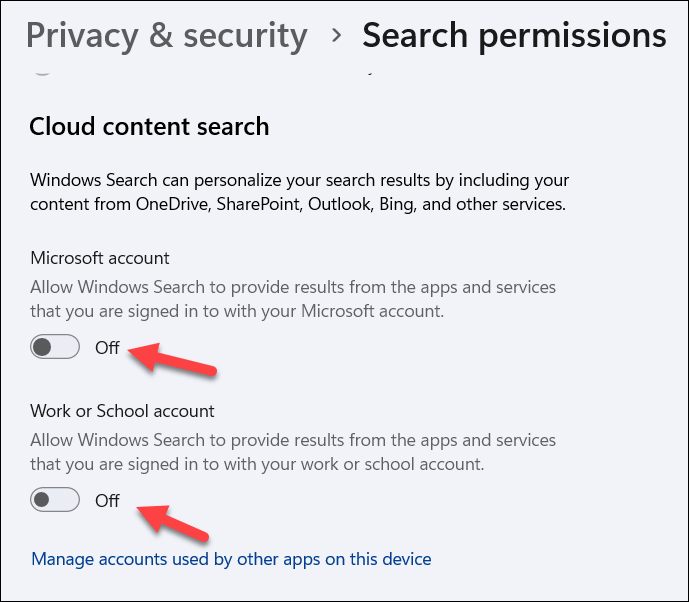The width and height of the screenshot is (689, 602).
Task: Select the Cloud content search heading
Action: point(149,127)
